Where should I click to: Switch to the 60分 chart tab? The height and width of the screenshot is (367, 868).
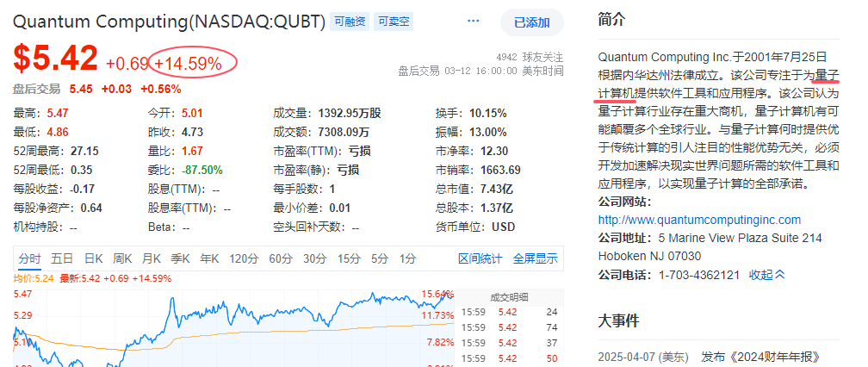(x=281, y=258)
